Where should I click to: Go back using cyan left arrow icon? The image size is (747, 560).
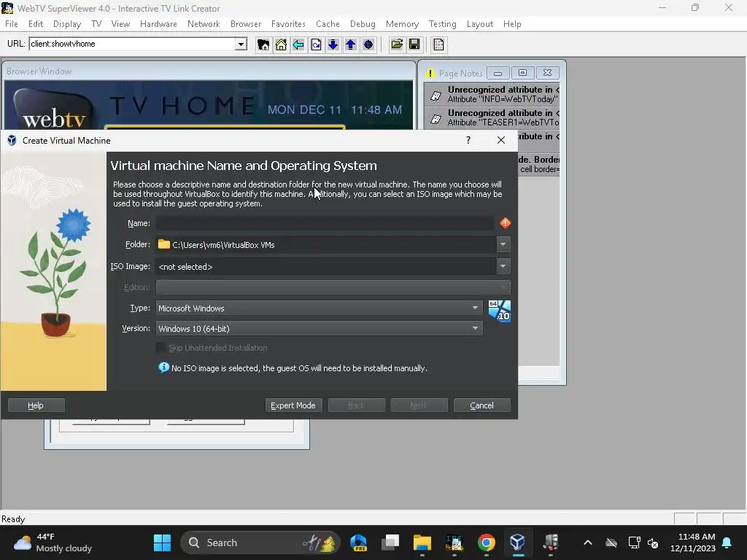click(298, 44)
